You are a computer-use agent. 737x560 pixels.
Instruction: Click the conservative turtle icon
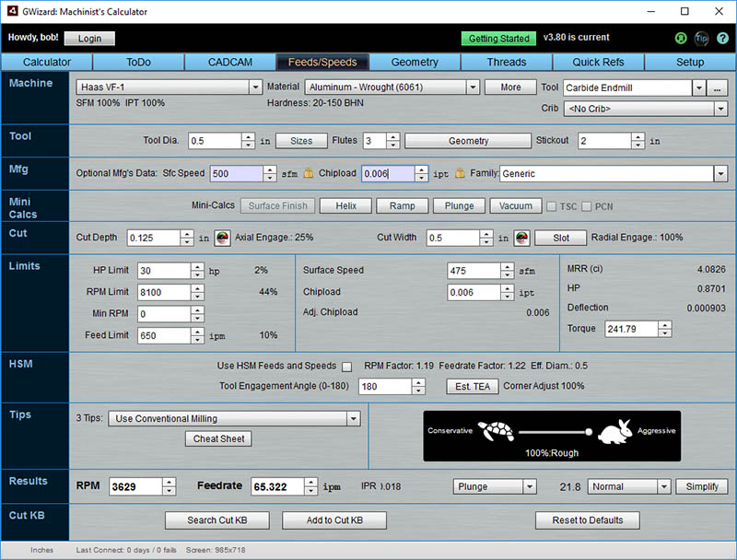click(495, 431)
